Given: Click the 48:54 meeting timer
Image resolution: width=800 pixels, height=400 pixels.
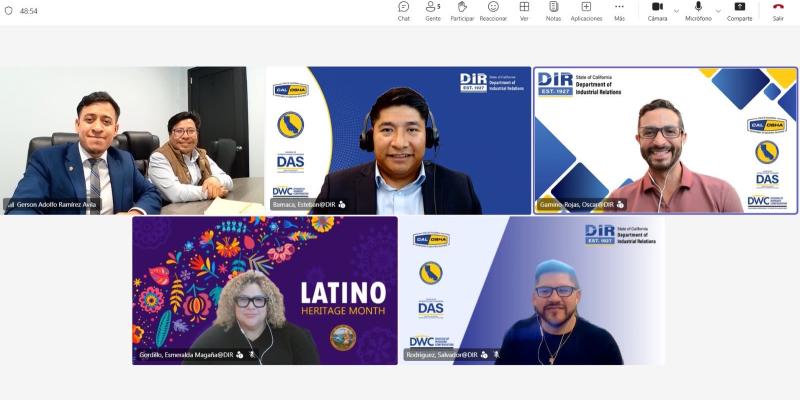Looking at the screenshot, I should tap(29, 11).
